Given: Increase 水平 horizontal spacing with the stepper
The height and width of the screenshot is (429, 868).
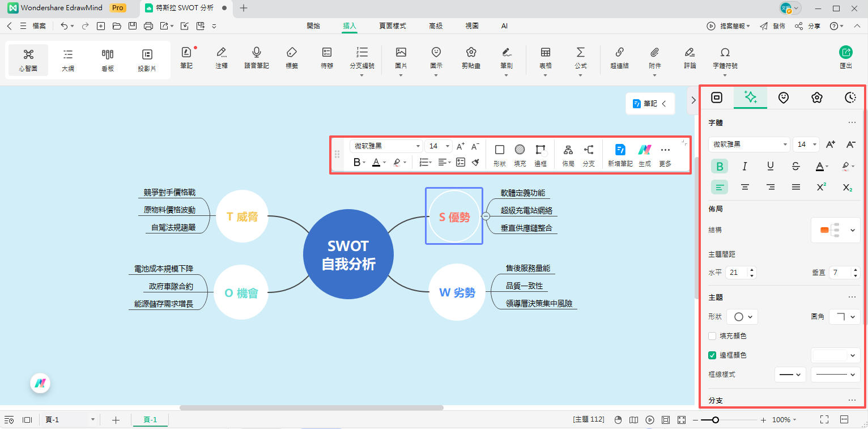Looking at the screenshot, I should 751,269.
